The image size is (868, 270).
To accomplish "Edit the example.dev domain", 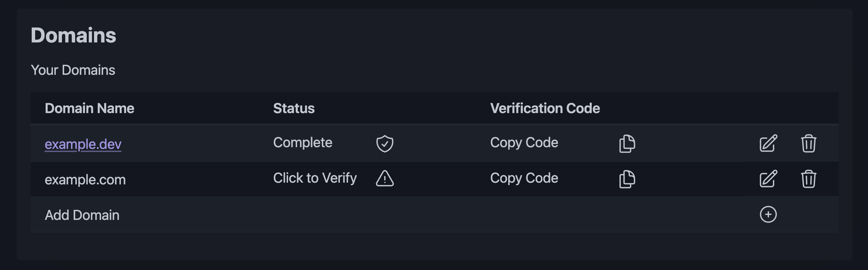I will click(x=768, y=143).
